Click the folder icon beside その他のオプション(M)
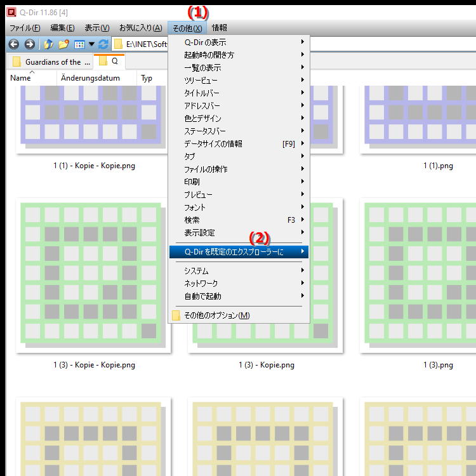 (x=176, y=315)
